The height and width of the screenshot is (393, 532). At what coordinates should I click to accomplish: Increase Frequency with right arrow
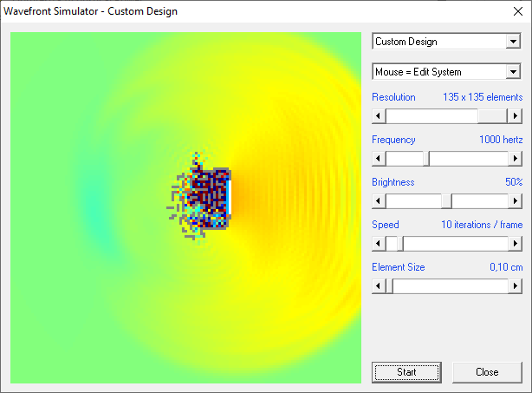(x=515, y=158)
